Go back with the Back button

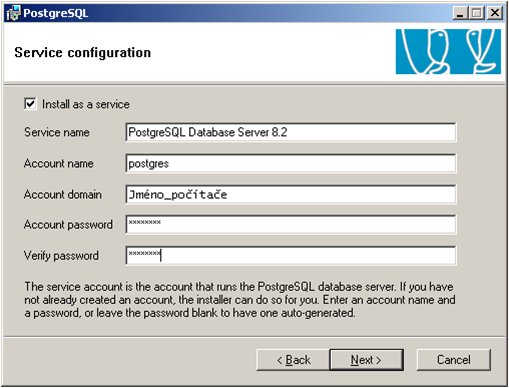[293, 360]
